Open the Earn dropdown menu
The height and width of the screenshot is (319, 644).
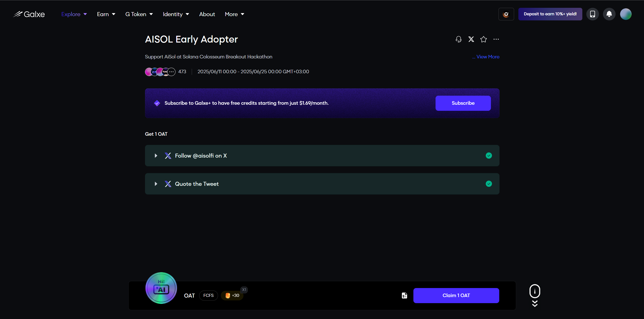pyautogui.click(x=106, y=14)
